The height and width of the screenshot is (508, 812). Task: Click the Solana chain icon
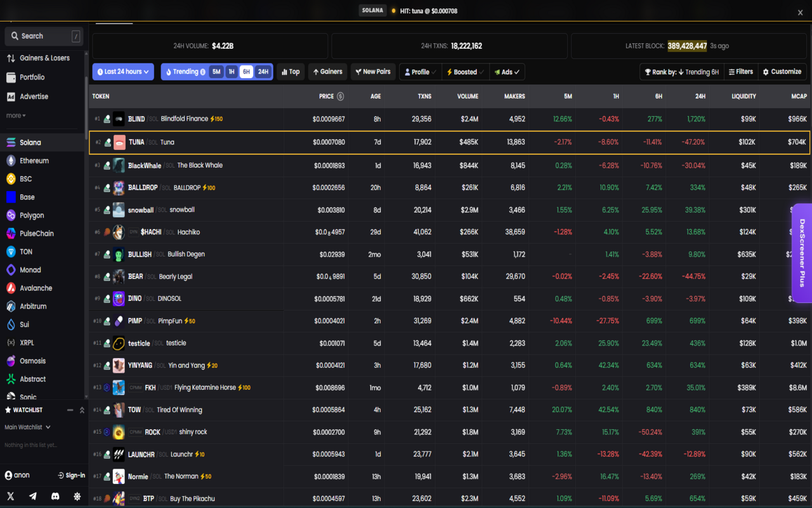point(11,142)
